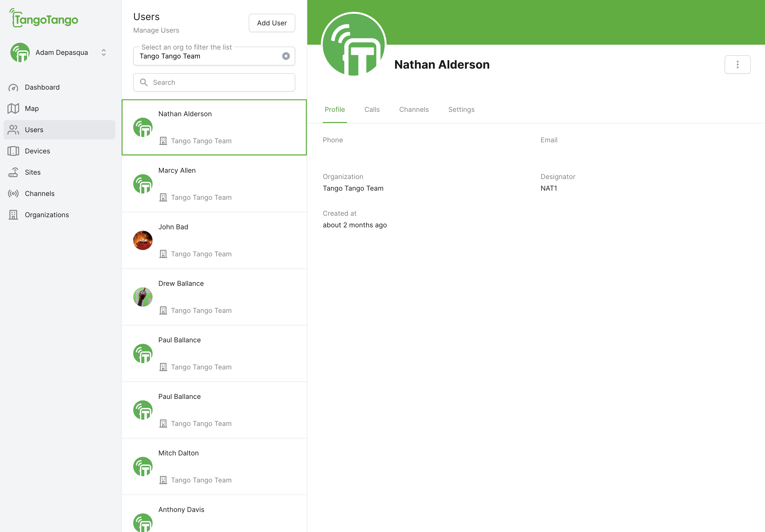Screen dimensions: 765x532
Task: Switch to the Calls tab
Action: coord(372,109)
